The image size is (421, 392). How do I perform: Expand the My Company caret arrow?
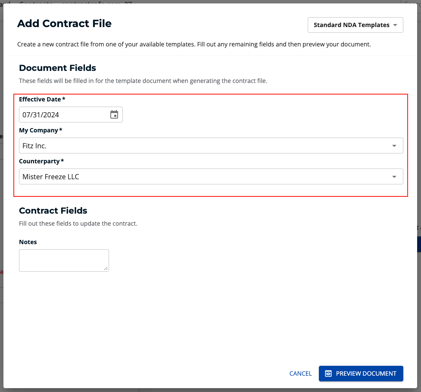coord(394,146)
